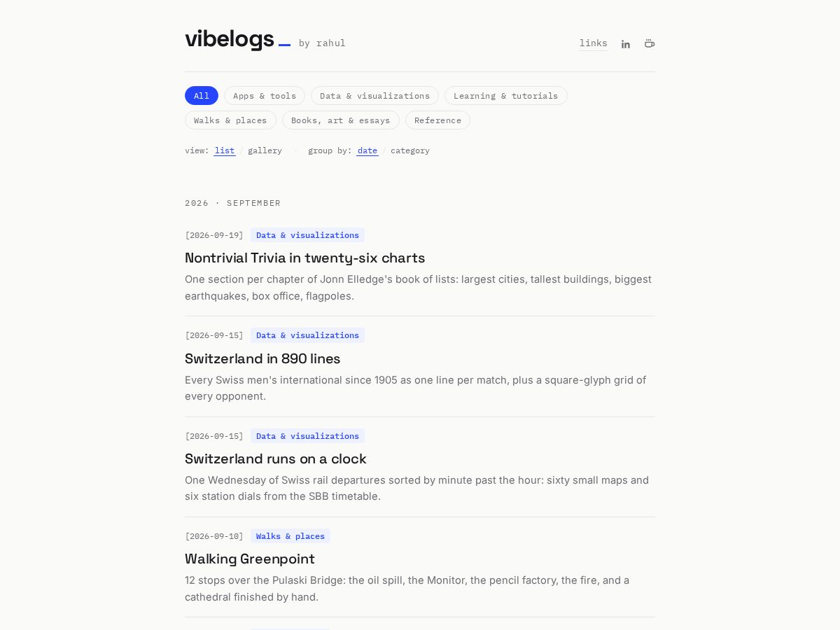Select the Reference filter pill
The image size is (840, 630).
click(x=437, y=120)
